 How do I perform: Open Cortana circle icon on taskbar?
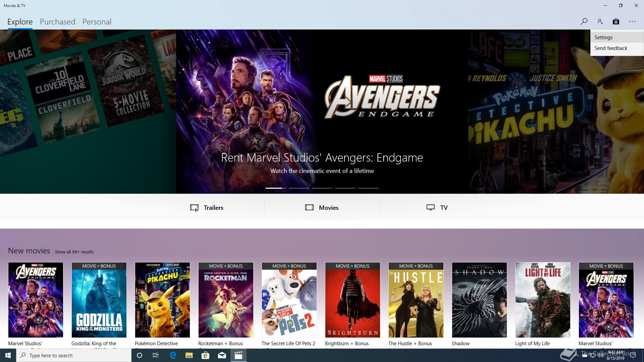pos(140,355)
